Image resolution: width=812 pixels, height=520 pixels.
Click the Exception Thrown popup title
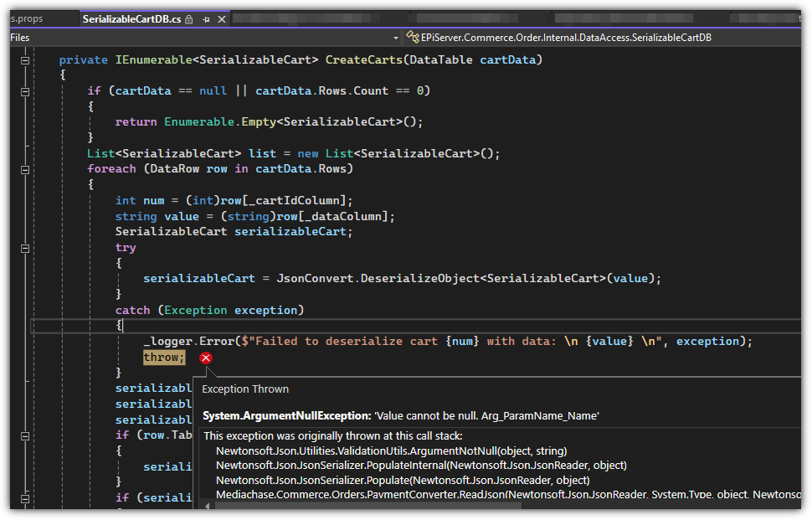(x=245, y=389)
